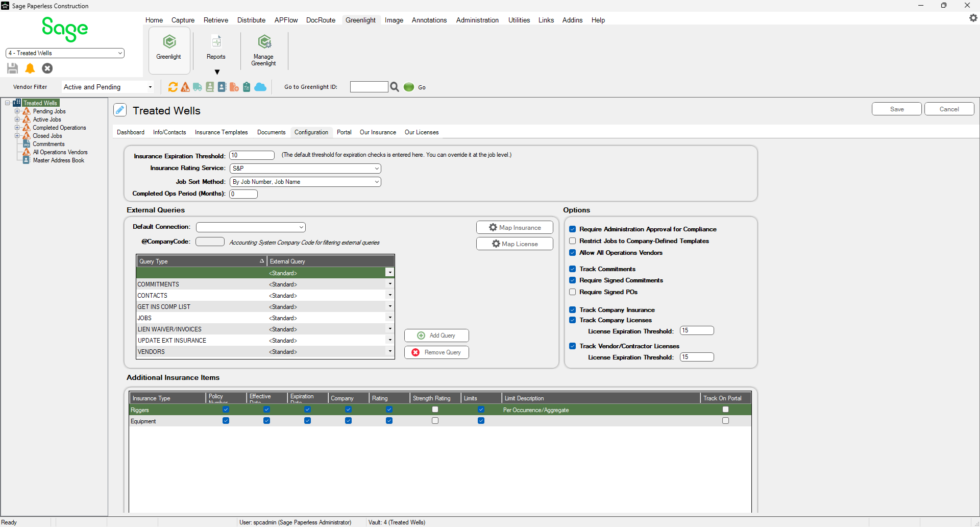Screen dimensions: 980x527
Task: Open the vault selector '4 - Treated Wells'
Action: 65,53
